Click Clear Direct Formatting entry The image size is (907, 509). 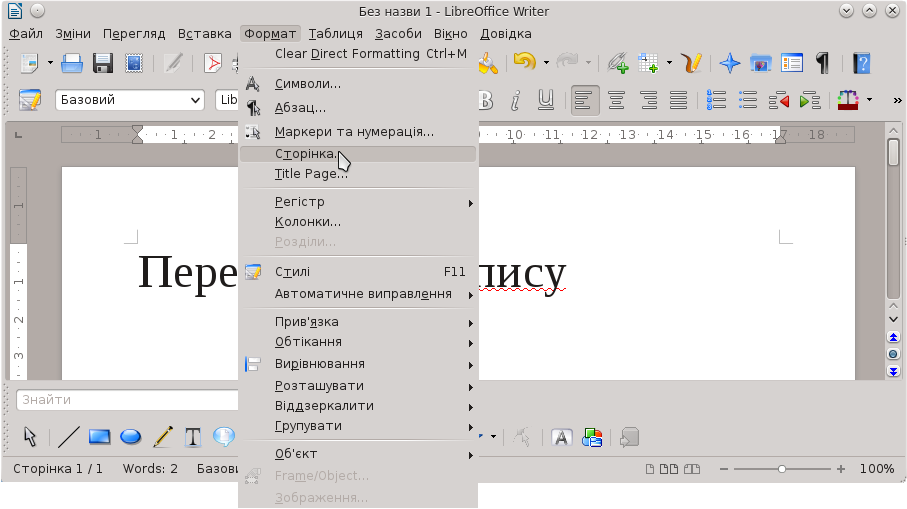pos(347,54)
